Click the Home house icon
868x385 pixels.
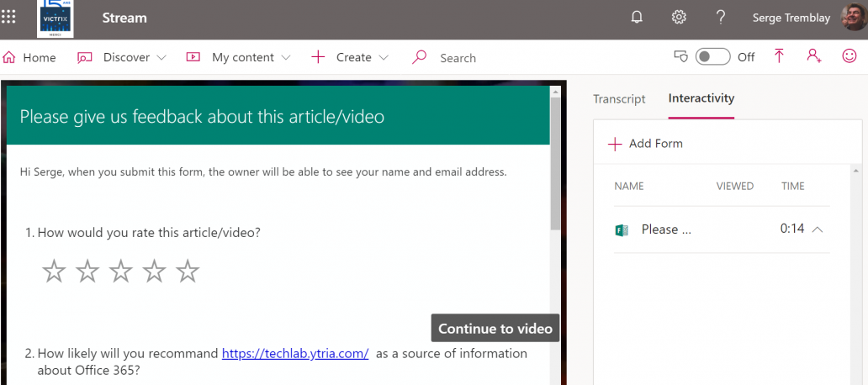click(9, 57)
